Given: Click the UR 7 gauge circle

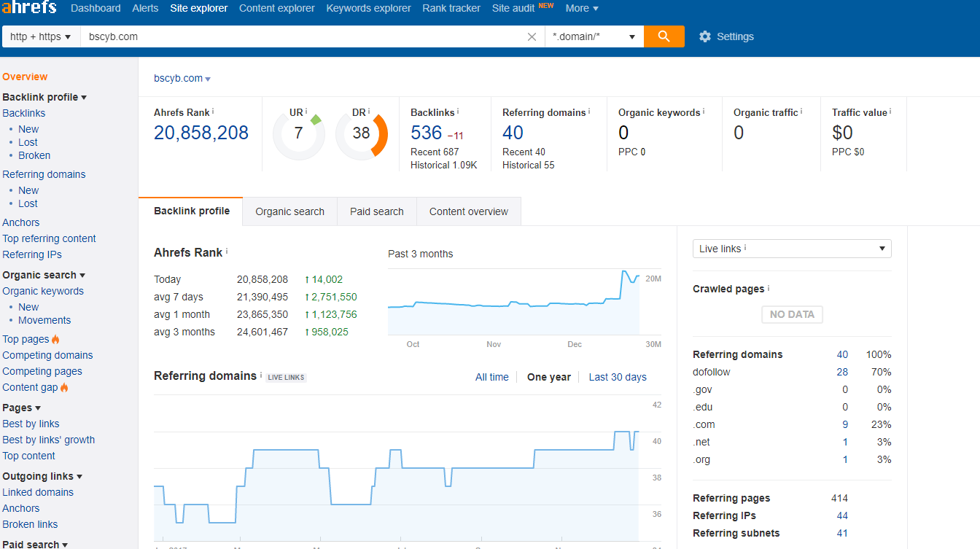Looking at the screenshot, I should click(x=298, y=134).
